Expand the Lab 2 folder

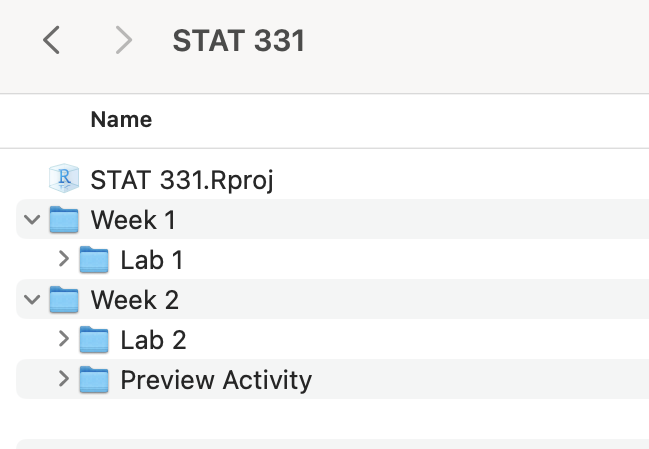(x=64, y=340)
